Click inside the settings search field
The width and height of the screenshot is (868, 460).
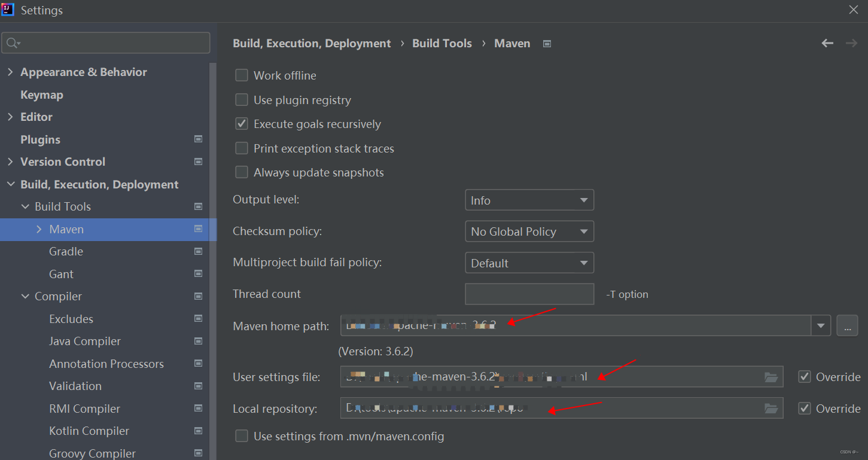click(x=105, y=43)
